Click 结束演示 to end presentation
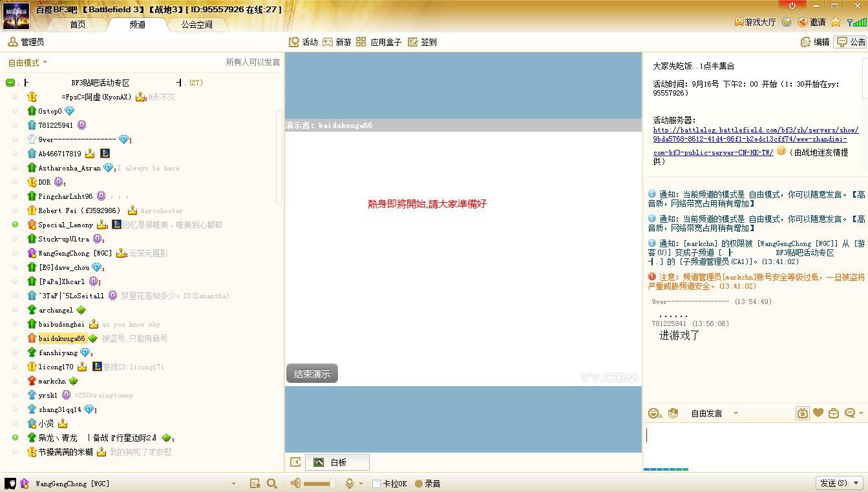Viewport: 868px width, 492px height. [312, 374]
